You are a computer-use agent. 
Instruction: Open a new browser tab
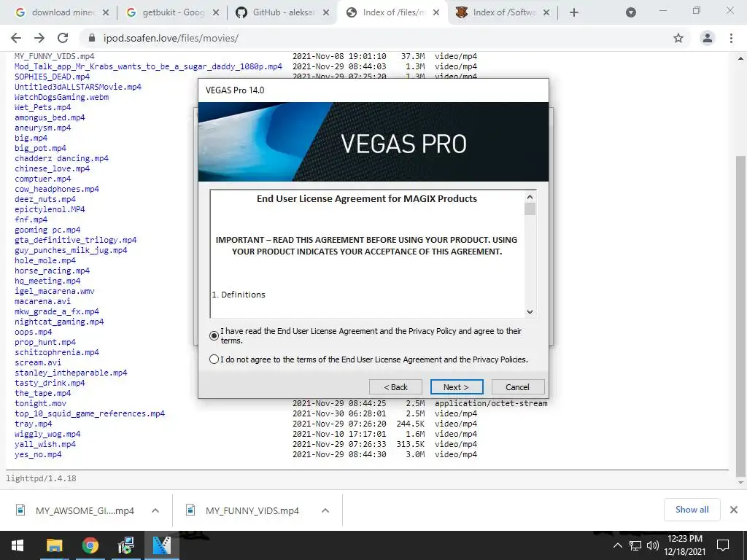574,13
